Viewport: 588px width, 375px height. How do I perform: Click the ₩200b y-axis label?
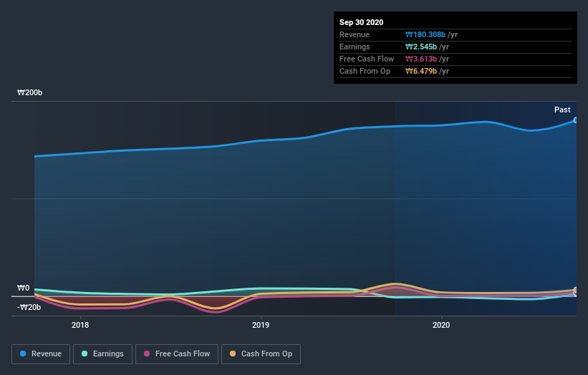point(29,92)
